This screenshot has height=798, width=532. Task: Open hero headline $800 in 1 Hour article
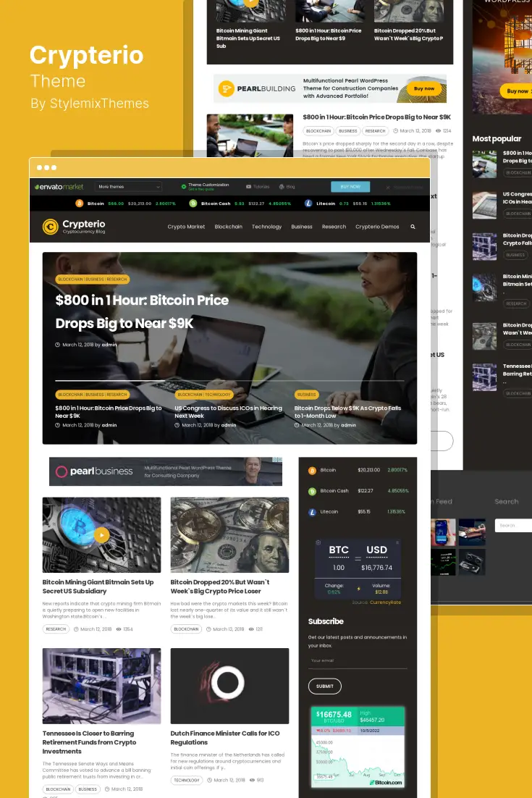point(142,311)
